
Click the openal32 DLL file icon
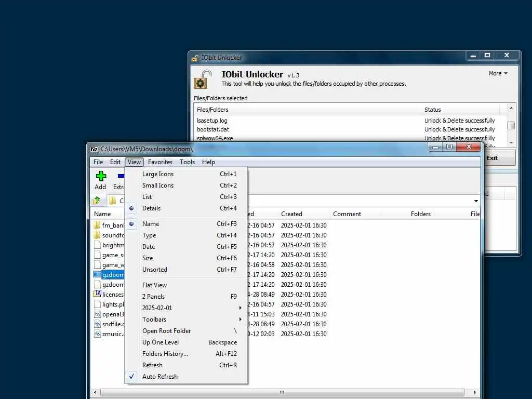pos(97,314)
